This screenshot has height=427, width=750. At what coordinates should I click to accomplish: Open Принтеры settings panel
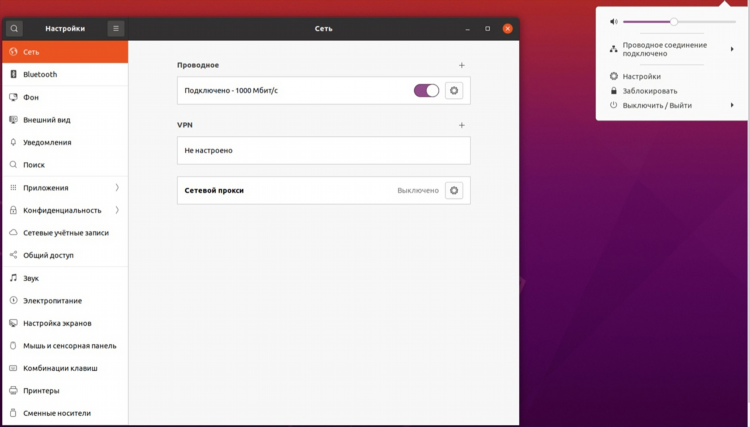click(65, 390)
